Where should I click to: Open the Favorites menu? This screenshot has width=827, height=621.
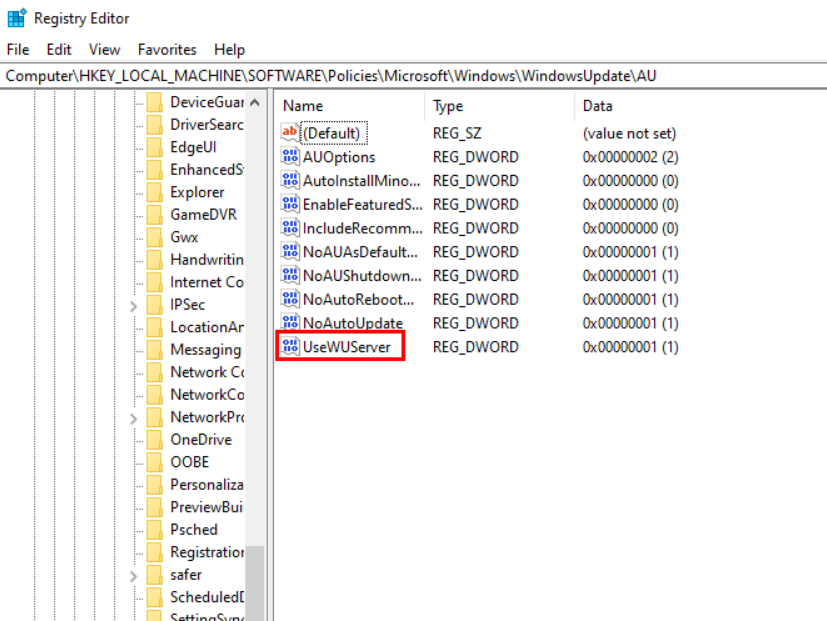(x=167, y=49)
